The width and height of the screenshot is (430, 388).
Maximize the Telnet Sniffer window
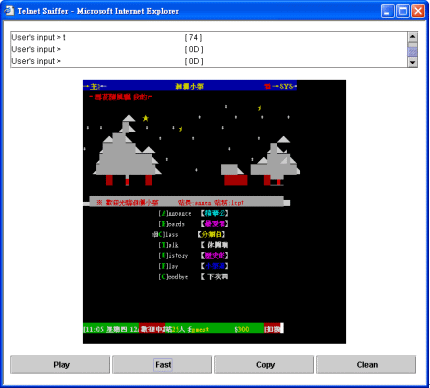(x=403, y=11)
